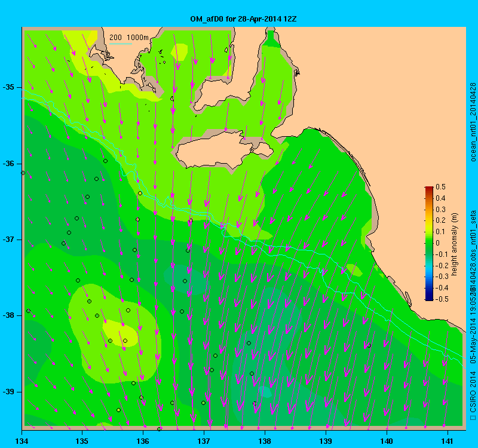
Task: Click the height anomaly color scale bar
Action: click(429, 243)
